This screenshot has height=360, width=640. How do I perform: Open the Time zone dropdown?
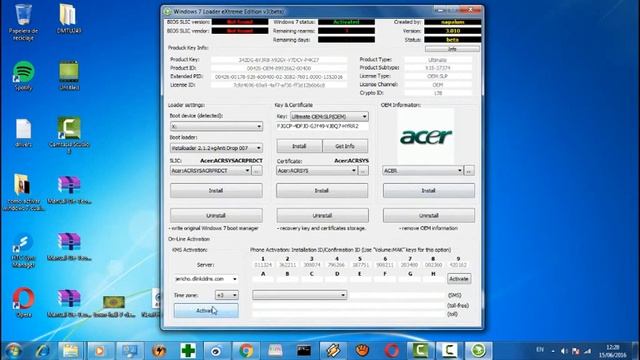click(x=227, y=295)
